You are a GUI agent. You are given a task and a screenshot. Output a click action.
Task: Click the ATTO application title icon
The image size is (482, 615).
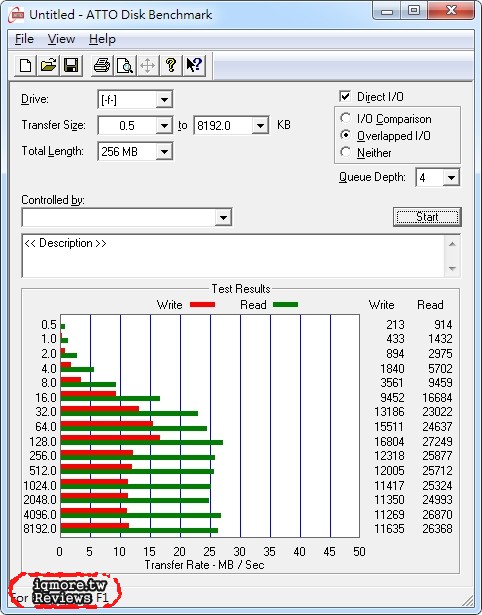point(16,15)
